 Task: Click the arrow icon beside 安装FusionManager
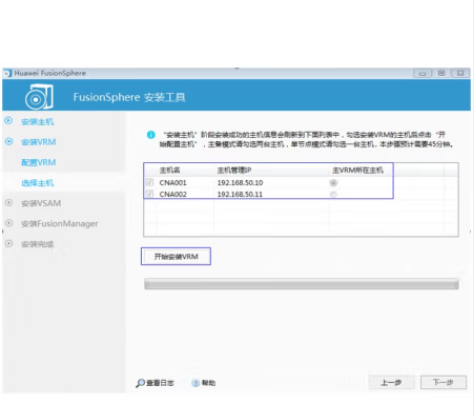(9, 223)
